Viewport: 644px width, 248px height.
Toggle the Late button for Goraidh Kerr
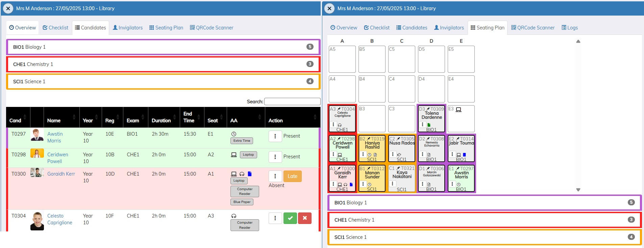tap(292, 176)
